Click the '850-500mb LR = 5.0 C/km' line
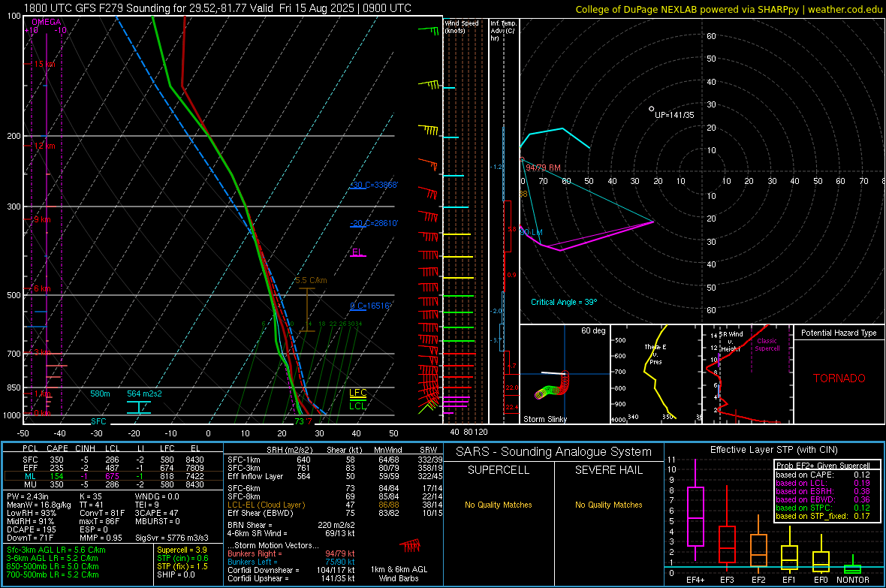886x588 pixels. (x=53, y=566)
